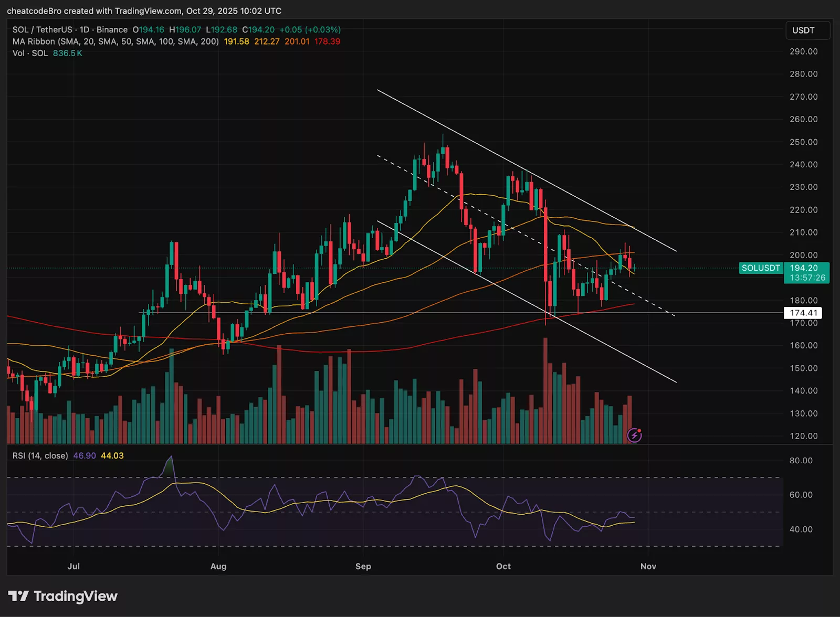Click the Binance exchange name
Viewport: 840px width, 617px height.
[x=112, y=30]
